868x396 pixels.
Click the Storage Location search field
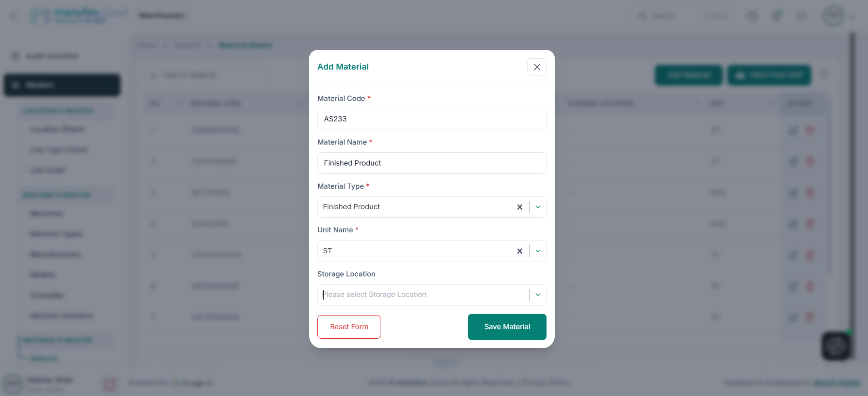[423, 295]
